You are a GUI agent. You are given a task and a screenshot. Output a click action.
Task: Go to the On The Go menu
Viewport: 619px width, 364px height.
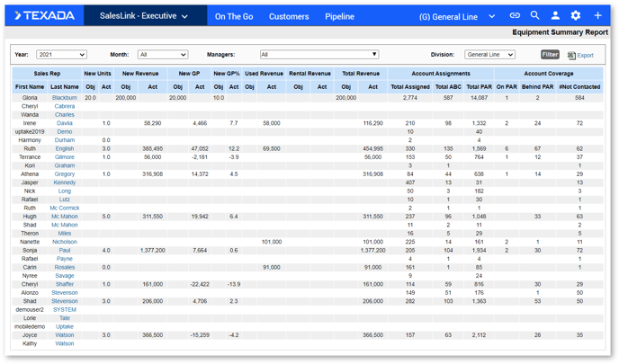click(234, 16)
